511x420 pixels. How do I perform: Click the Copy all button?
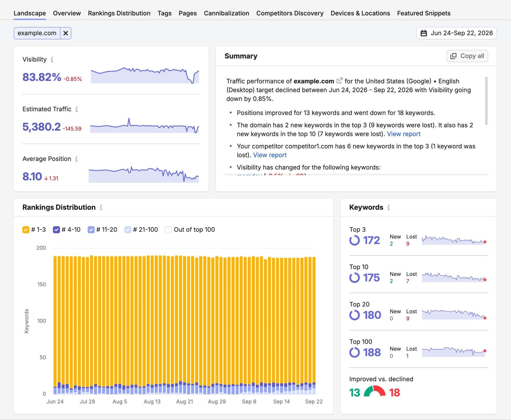pyautogui.click(x=467, y=56)
